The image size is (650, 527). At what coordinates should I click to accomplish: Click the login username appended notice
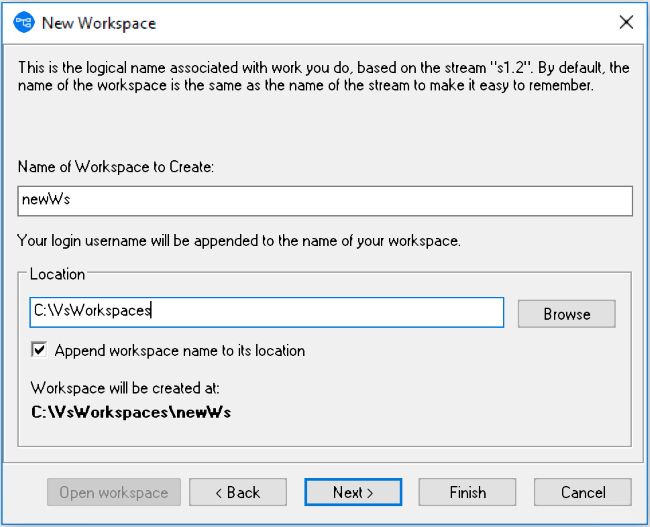pos(240,240)
